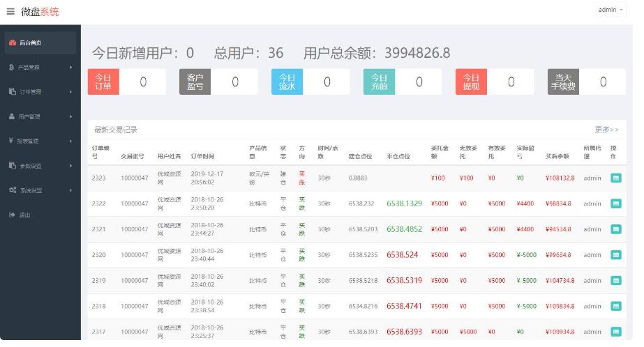Click the closing price 6538.4852
644x347 pixels.
[x=404, y=229]
